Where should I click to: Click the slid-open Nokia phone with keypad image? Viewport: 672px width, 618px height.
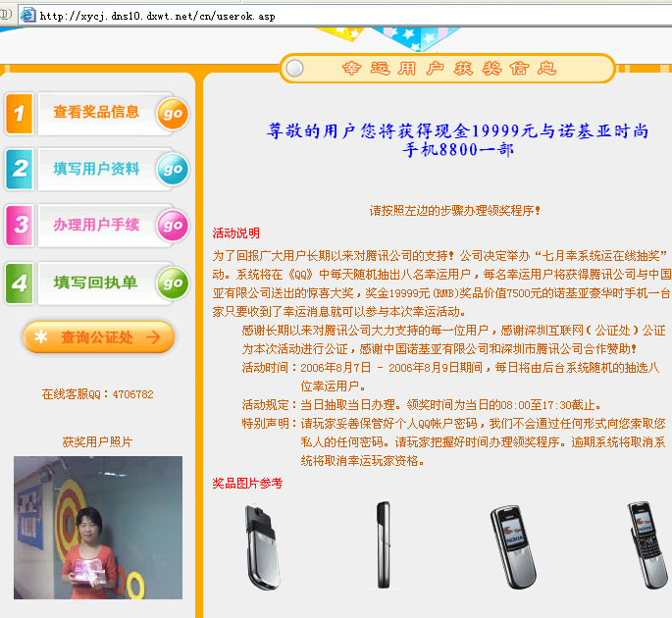pos(647,545)
